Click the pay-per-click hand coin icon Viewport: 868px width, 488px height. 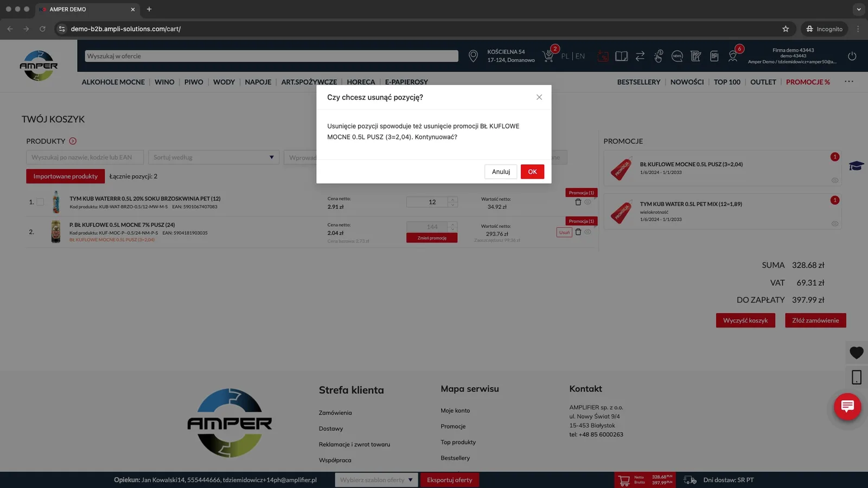pyautogui.click(x=658, y=56)
